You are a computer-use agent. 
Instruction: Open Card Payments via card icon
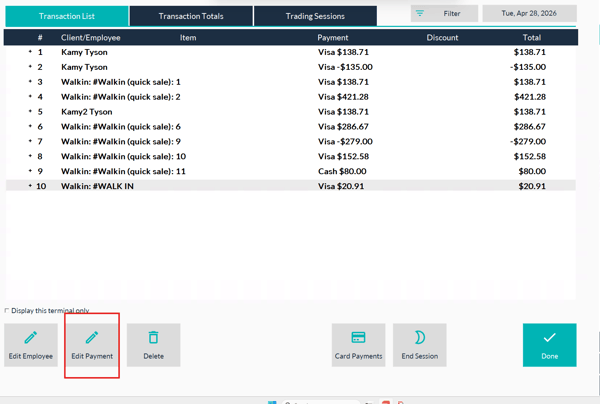358,337
